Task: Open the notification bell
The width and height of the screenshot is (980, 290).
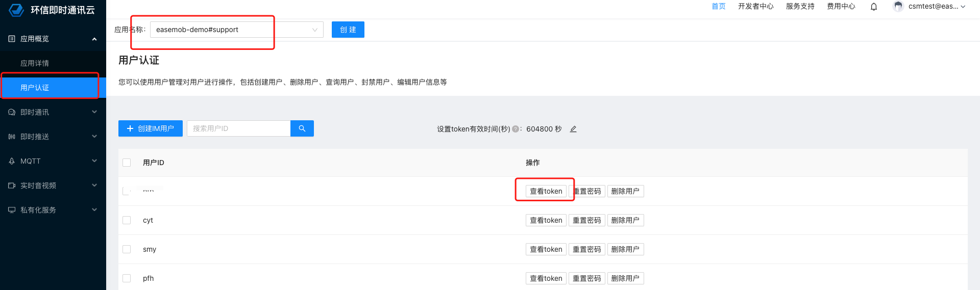Action: (x=874, y=7)
